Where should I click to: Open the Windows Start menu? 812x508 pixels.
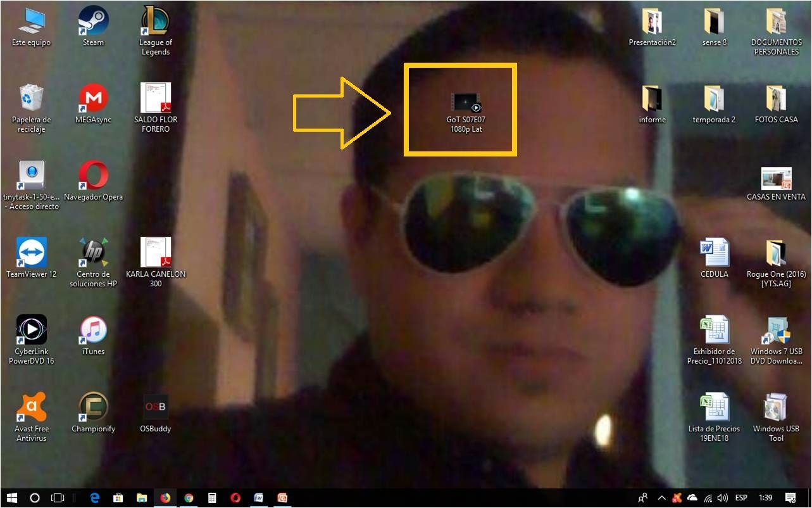[12, 498]
